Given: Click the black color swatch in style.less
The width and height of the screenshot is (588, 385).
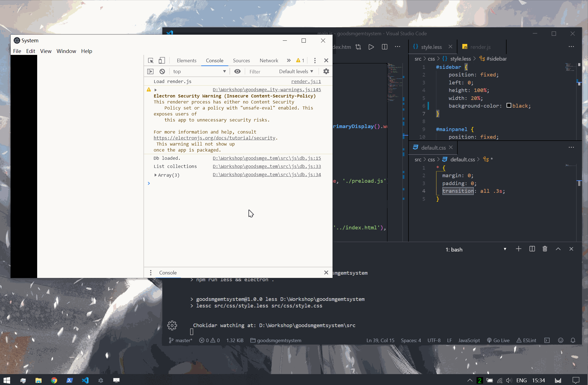Looking at the screenshot, I should click(x=508, y=106).
